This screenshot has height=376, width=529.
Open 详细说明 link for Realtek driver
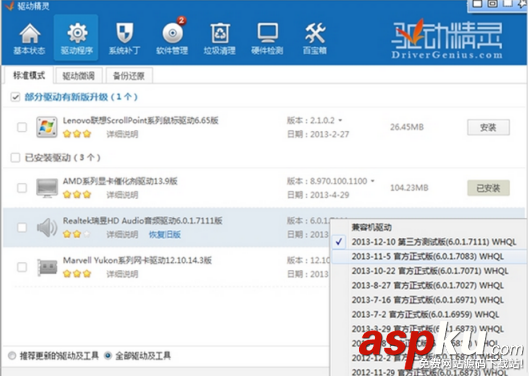coord(122,234)
